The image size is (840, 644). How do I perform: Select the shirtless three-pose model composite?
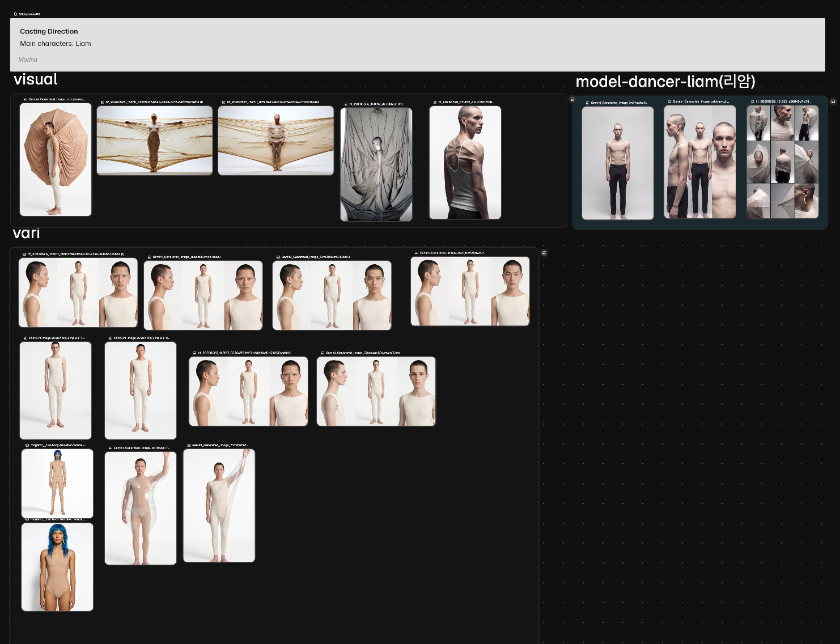click(700, 162)
